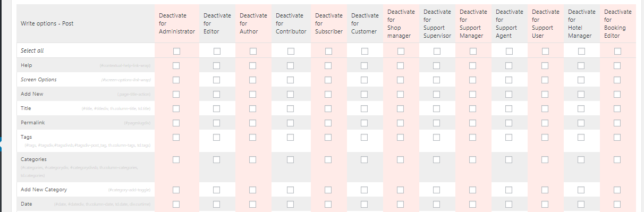Check Select all for Administrator column
Screen dimensions: 644x212
point(176,51)
